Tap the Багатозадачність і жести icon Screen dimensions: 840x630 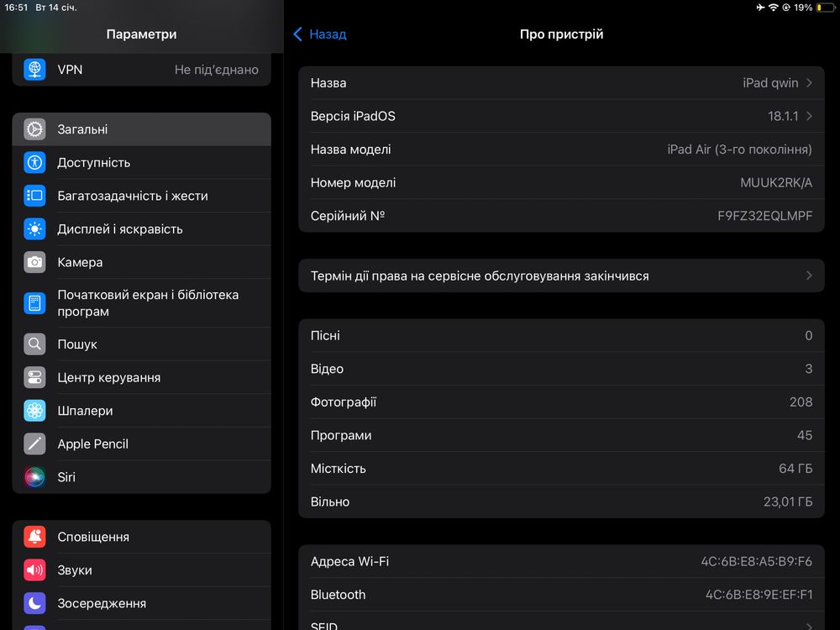point(34,196)
